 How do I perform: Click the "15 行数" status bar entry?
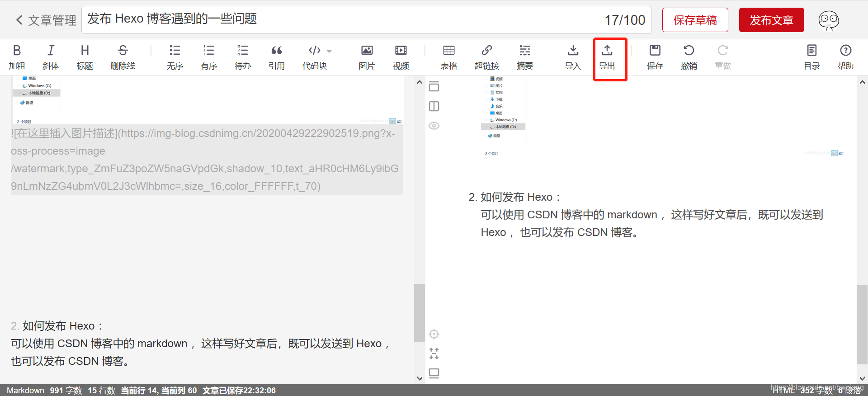tap(102, 391)
